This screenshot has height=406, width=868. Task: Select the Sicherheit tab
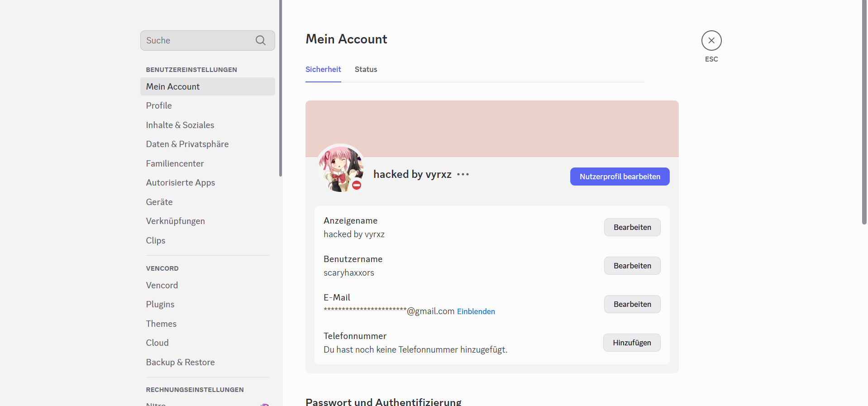(x=323, y=69)
